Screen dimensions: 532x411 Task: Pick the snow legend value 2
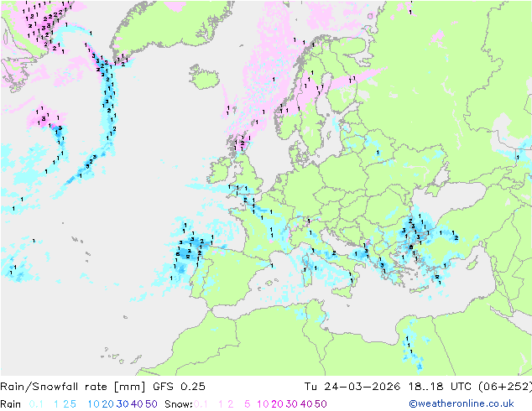pos(231,404)
